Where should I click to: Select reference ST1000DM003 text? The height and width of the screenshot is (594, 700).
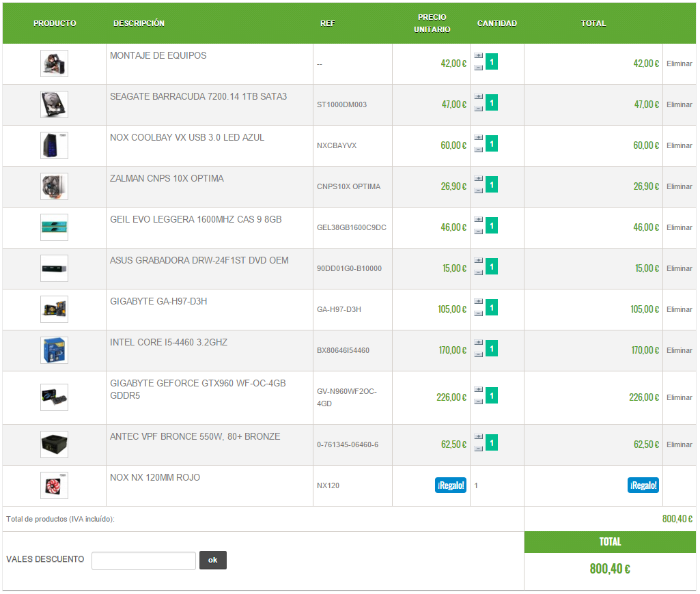click(342, 105)
